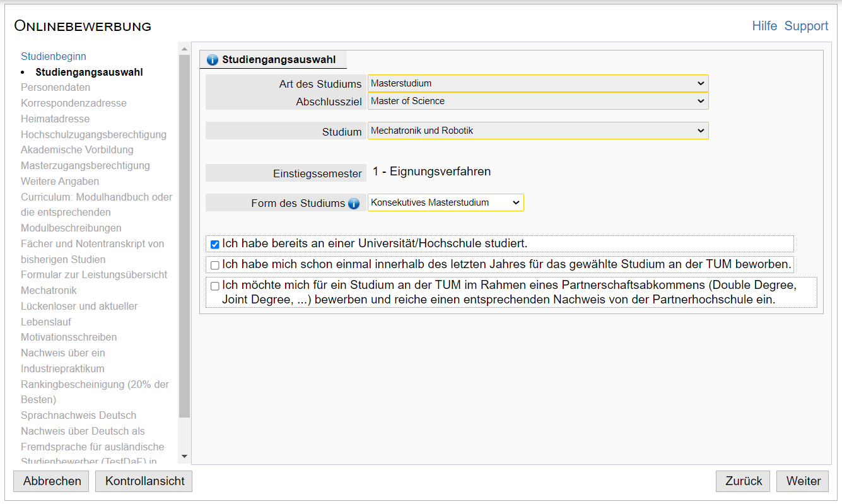Select Studiengangsauswahl in the sidebar navigation
The image size is (842, 504).
(89, 72)
